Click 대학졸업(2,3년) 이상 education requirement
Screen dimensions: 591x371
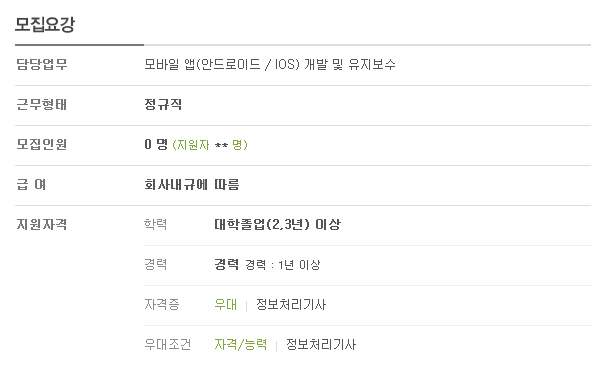pos(277,225)
